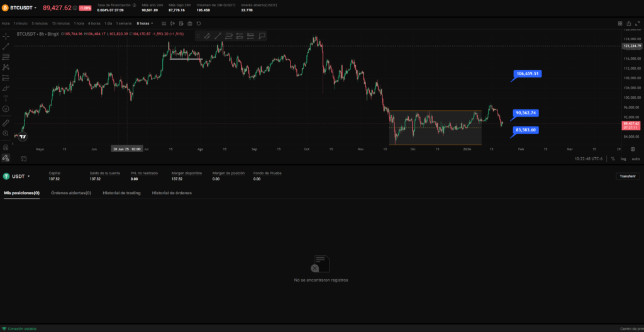The image size is (644, 332).
Task: Select the crosshair cursor tool
Action: click(x=6, y=36)
